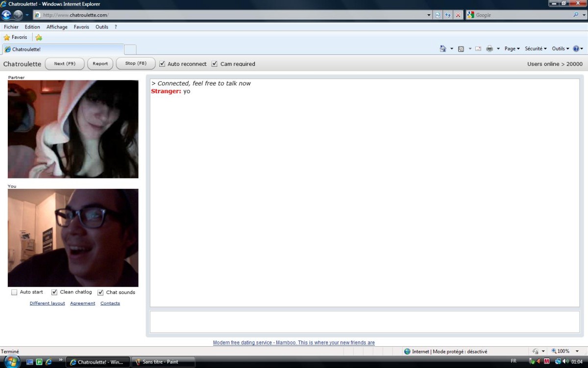Open recent pages dropdown next to Forward
Screen dimensions: 588x368
27,15
